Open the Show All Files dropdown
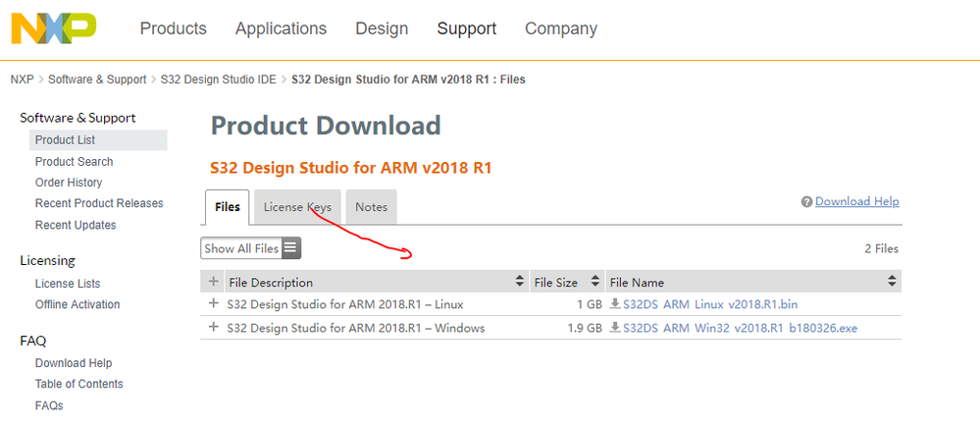Viewport: 980px width, 426px height. coord(250,248)
